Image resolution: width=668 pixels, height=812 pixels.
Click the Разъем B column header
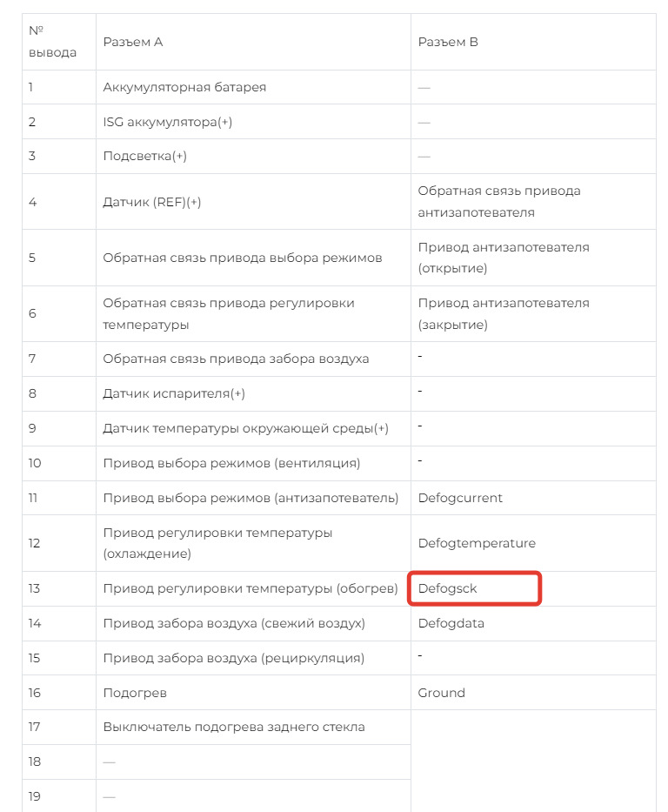pos(448,42)
